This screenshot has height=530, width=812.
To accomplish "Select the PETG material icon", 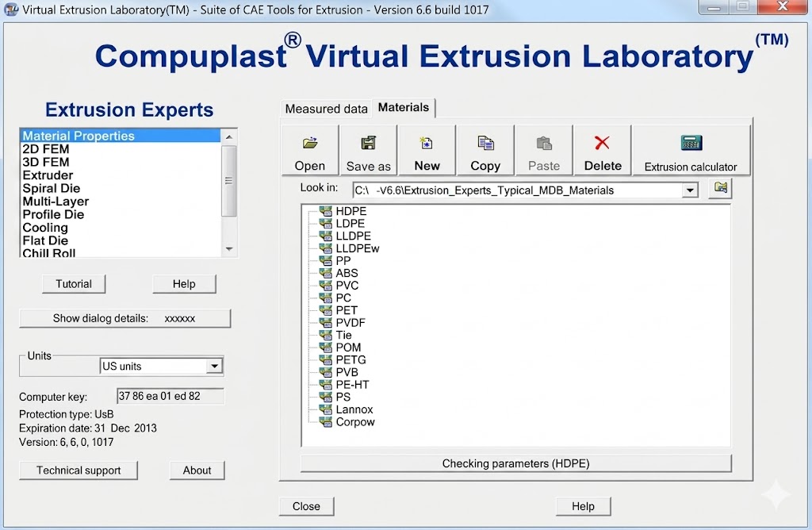I will coord(326,360).
